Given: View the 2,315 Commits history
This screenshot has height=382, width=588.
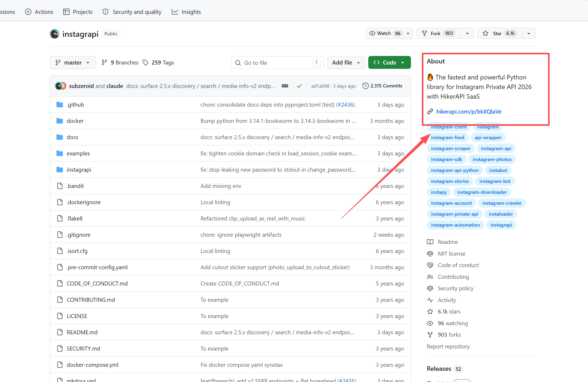Looking at the screenshot, I should (382, 86).
